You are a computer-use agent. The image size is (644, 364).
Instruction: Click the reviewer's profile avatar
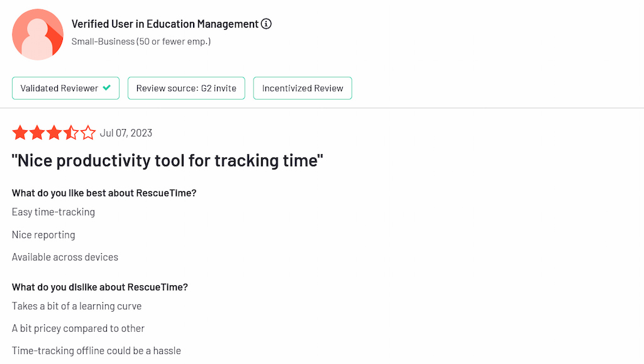point(38,35)
